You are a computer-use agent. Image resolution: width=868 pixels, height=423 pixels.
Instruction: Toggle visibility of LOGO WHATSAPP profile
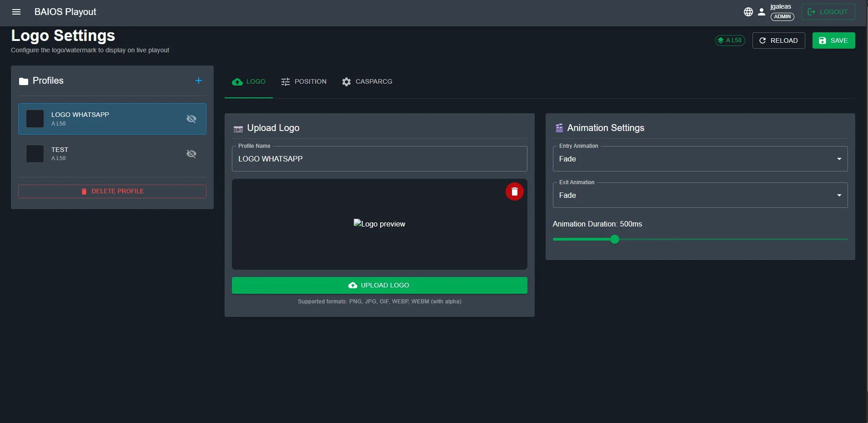pos(191,119)
